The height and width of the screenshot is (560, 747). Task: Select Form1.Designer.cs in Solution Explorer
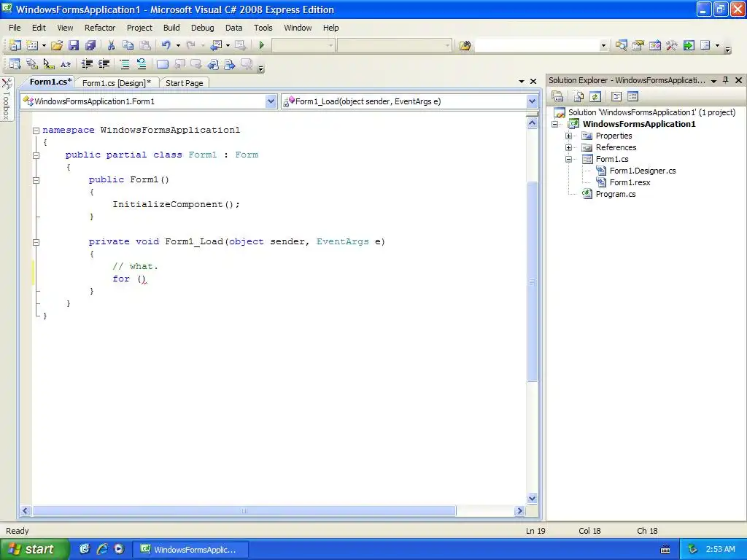pyautogui.click(x=643, y=171)
